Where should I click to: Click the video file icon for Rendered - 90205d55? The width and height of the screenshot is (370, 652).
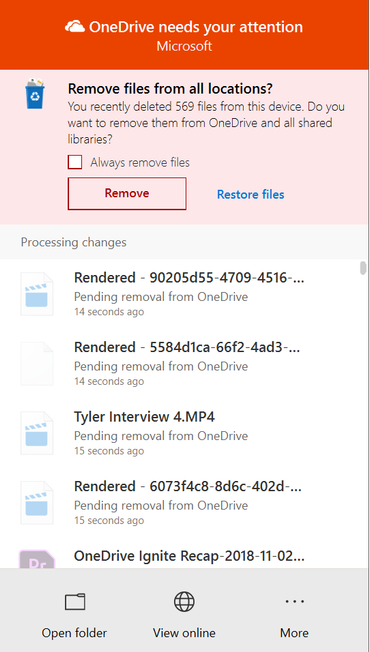[x=37, y=294]
